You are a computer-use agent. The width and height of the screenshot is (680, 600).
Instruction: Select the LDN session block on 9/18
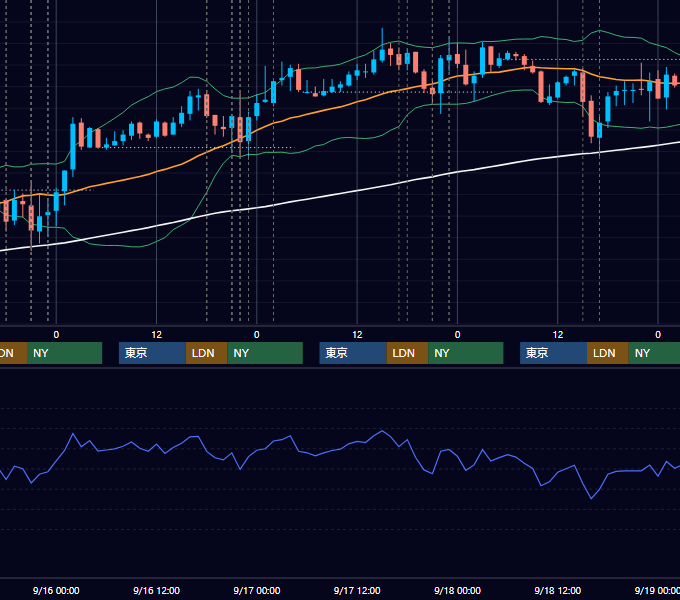608,353
